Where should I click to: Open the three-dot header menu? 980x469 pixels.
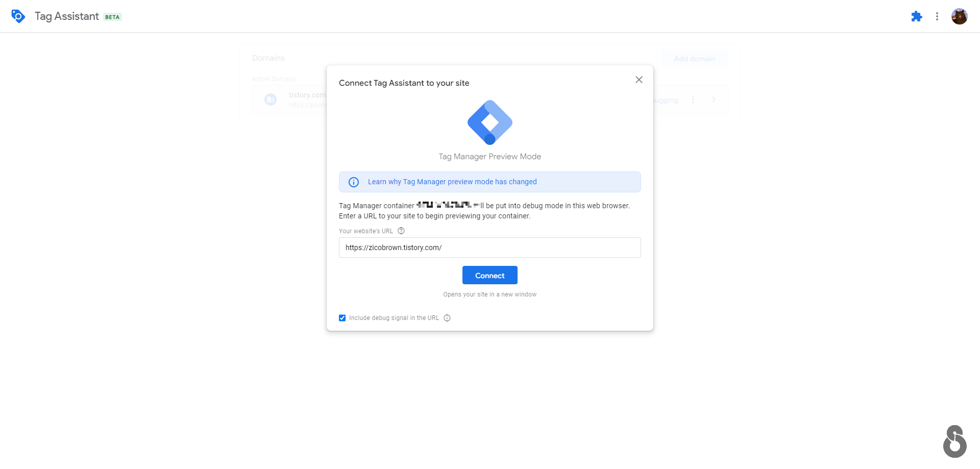click(937, 16)
